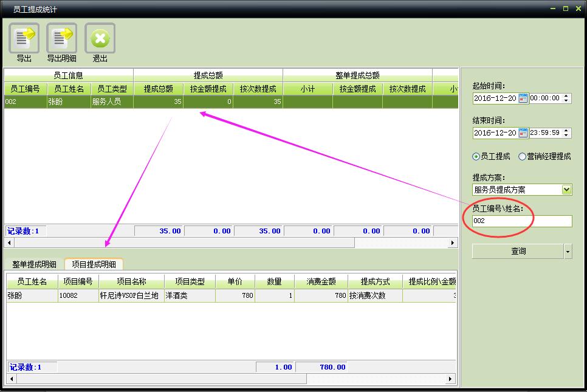Click 按次数提成 header under 整单提成总额 group
Screen dimensions: 587x392
click(407, 89)
